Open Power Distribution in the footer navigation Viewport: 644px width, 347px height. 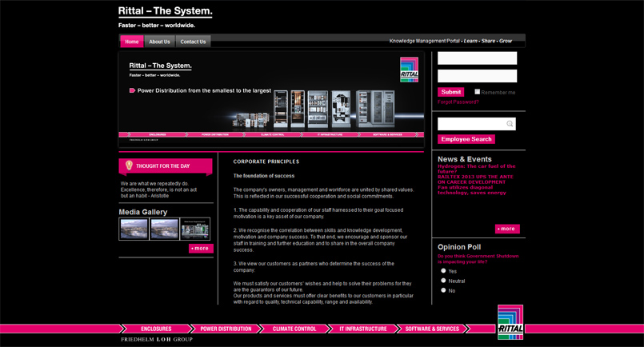[x=226, y=329]
